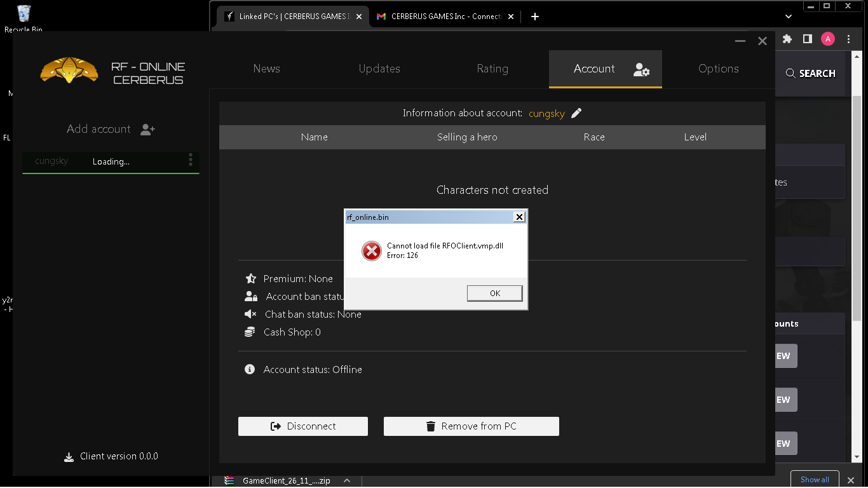
Task: Open Chrome extensions puzzle icon
Action: click(x=787, y=39)
